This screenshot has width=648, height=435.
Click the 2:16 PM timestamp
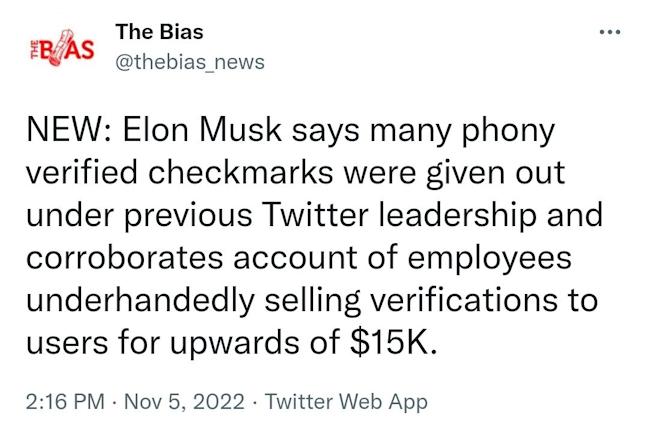(65, 402)
